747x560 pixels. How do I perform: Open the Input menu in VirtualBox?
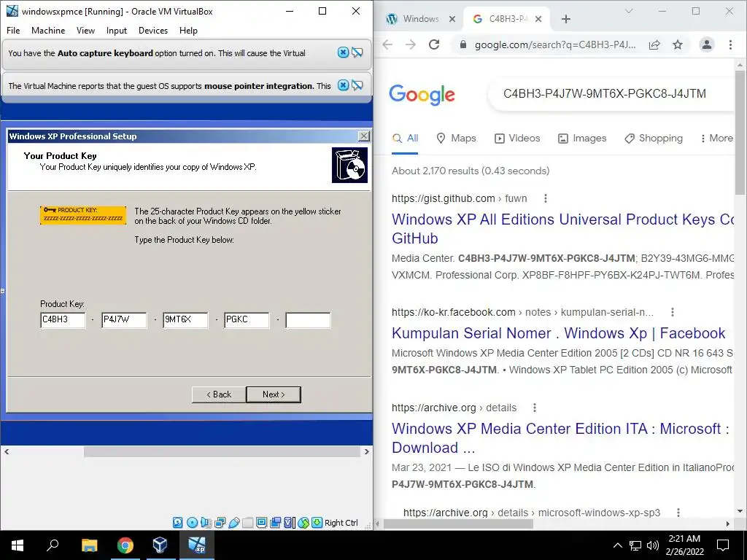tap(116, 31)
